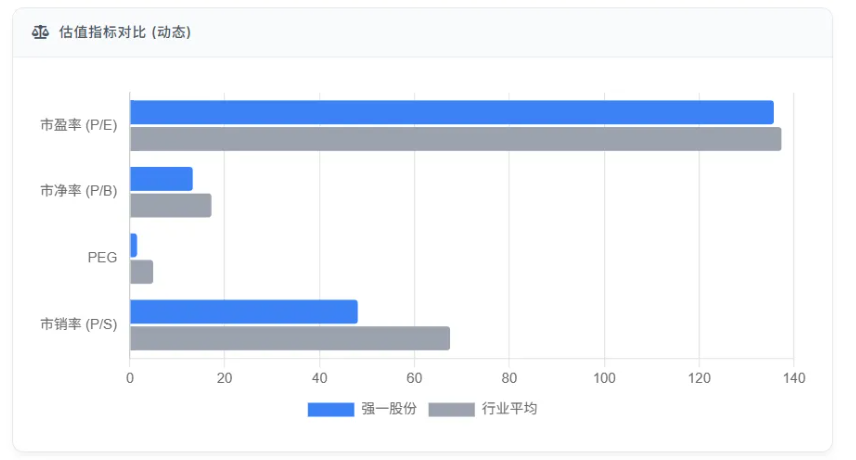This screenshot has width=856, height=460.
Task: Click the gray 市净率 (P/B) industry bar
Action: [x=171, y=206]
